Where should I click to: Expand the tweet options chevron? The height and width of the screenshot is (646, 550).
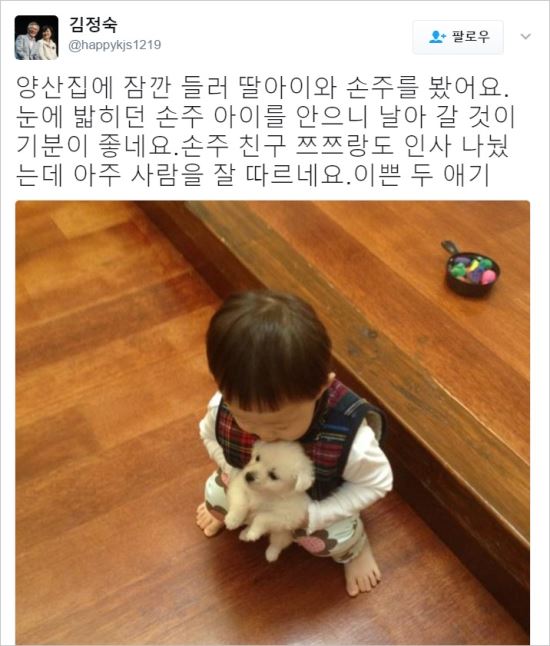(x=525, y=37)
